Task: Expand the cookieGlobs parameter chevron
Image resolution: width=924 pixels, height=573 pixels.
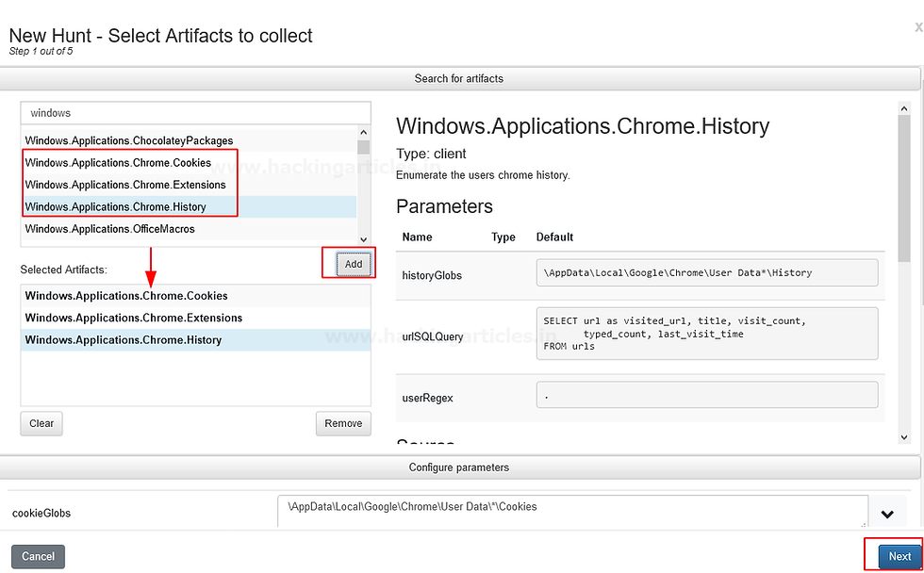Action: pyautogui.click(x=887, y=515)
